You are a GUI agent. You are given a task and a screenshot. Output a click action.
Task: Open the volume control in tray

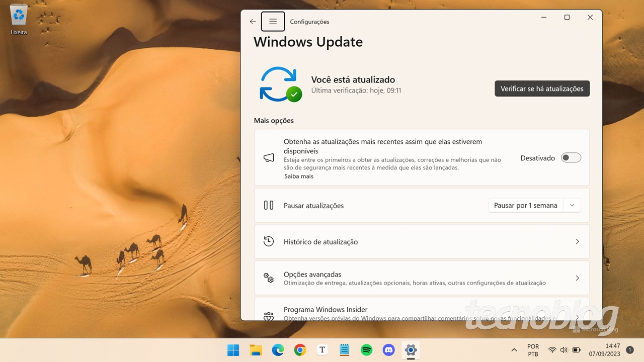coord(564,350)
